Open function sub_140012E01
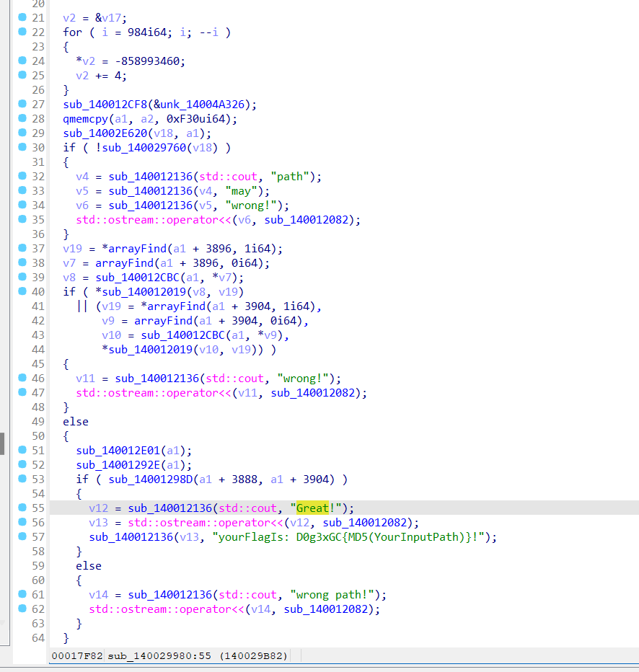 [118, 451]
